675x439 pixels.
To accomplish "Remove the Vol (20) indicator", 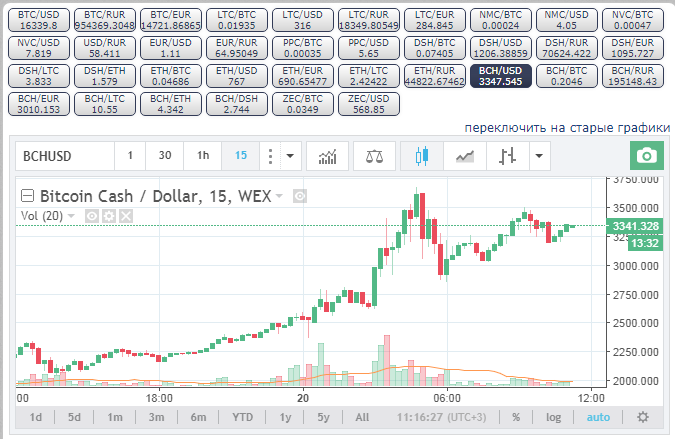I will pyautogui.click(x=126, y=216).
